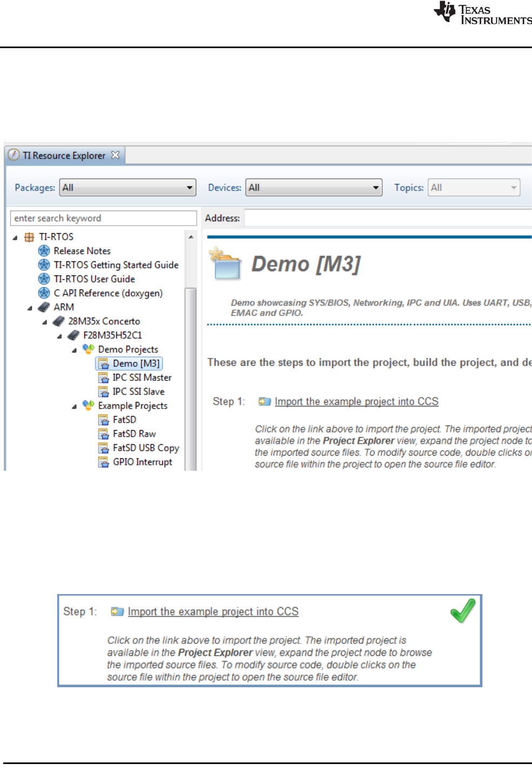
Task: Select FatSD tree item
Action: 124,420
